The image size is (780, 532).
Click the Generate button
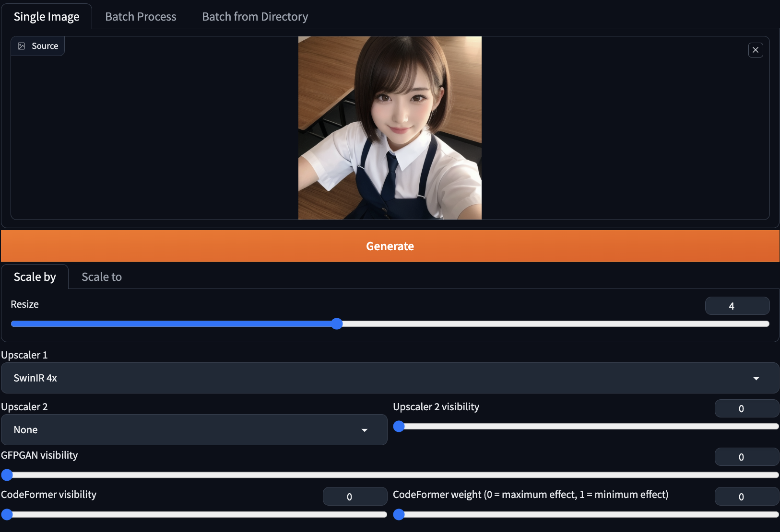390,246
